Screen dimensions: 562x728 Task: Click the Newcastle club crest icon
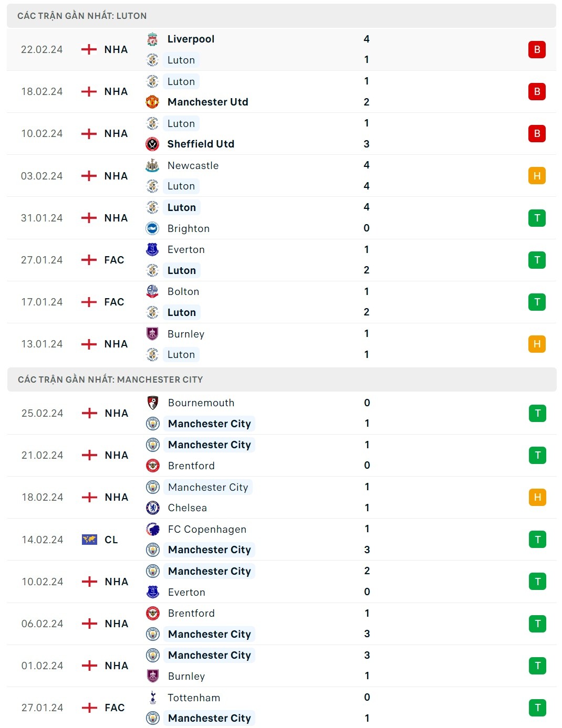(x=152, y=165)
